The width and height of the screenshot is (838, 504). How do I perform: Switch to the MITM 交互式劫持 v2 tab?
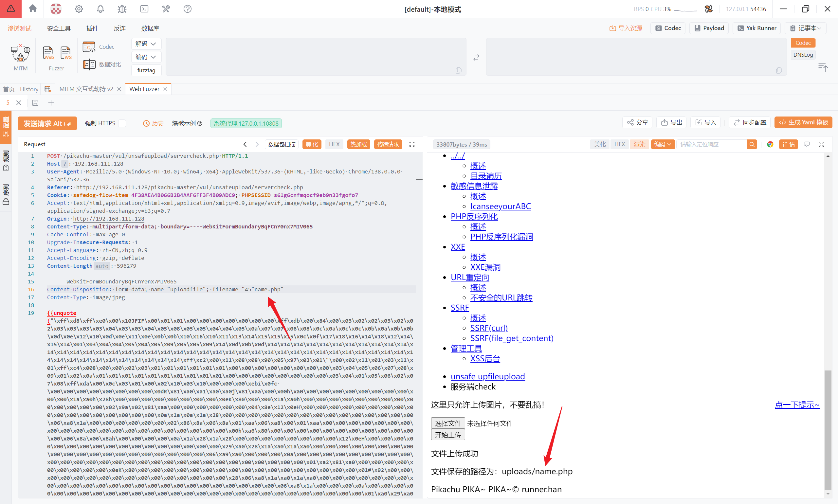click(x=86, y=89)
